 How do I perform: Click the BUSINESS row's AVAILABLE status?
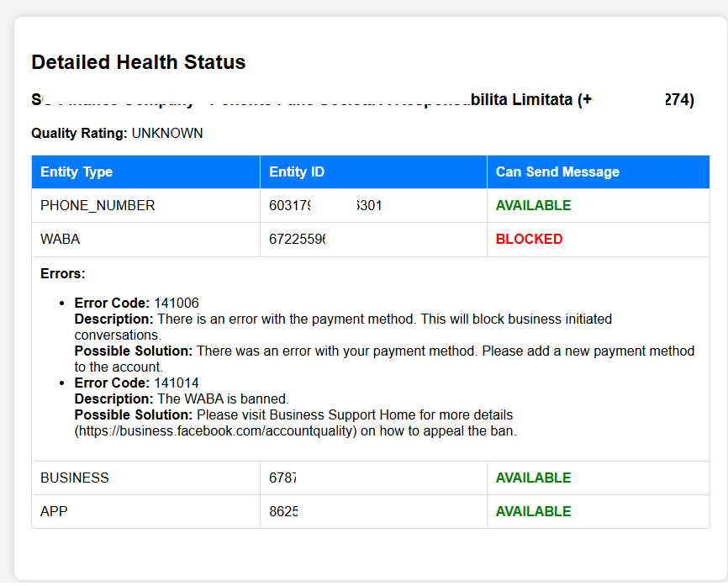(533, 478)
